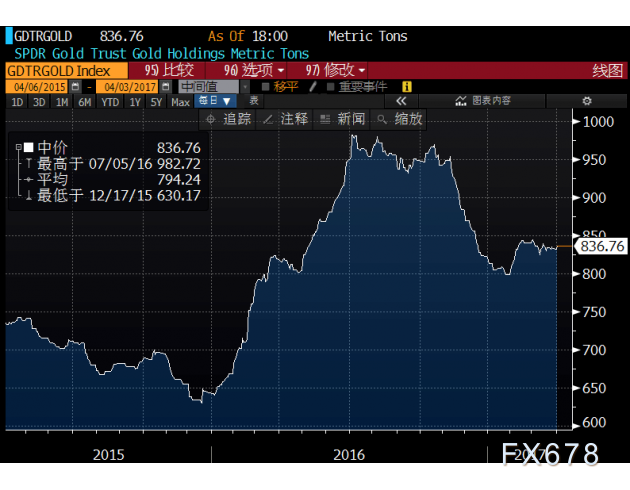
Task: Collapse the 中价 legend tree
Action: point(18,147)
